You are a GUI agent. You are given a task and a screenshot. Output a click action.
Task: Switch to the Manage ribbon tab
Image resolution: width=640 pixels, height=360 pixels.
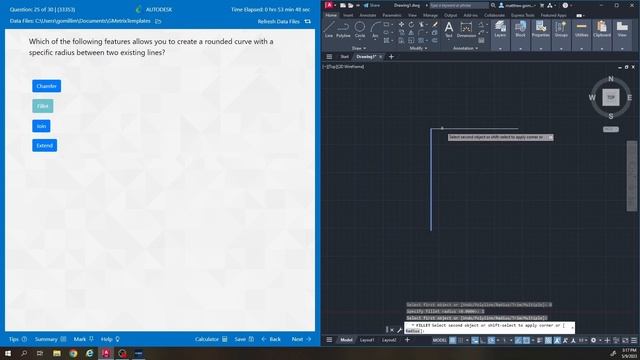(430, 15)
